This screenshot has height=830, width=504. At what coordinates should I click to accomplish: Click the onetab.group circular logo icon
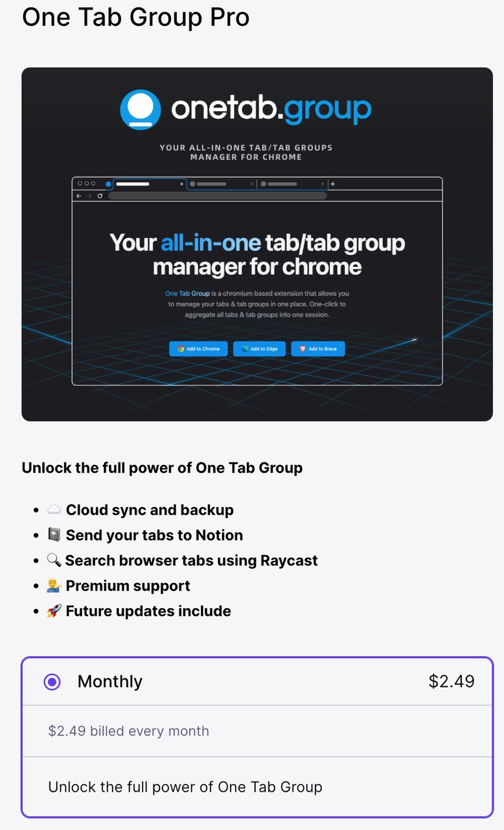(x=141, y=109)
